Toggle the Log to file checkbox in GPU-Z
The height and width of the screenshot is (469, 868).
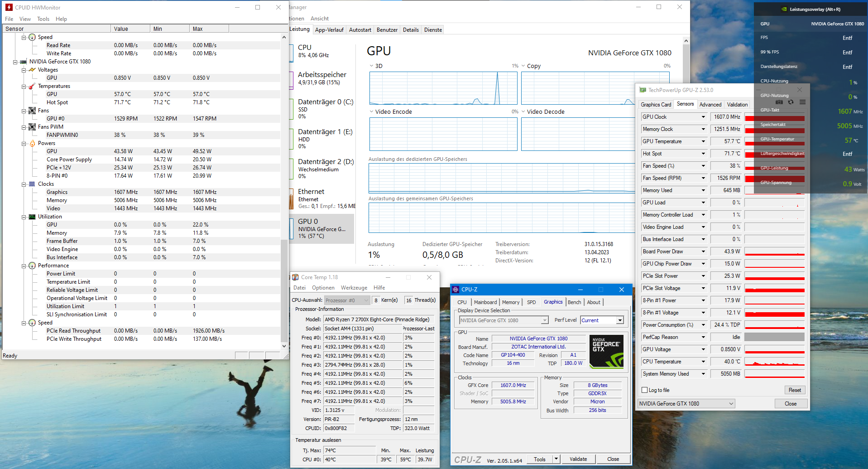pyautogui.click(x=645, y=390)
